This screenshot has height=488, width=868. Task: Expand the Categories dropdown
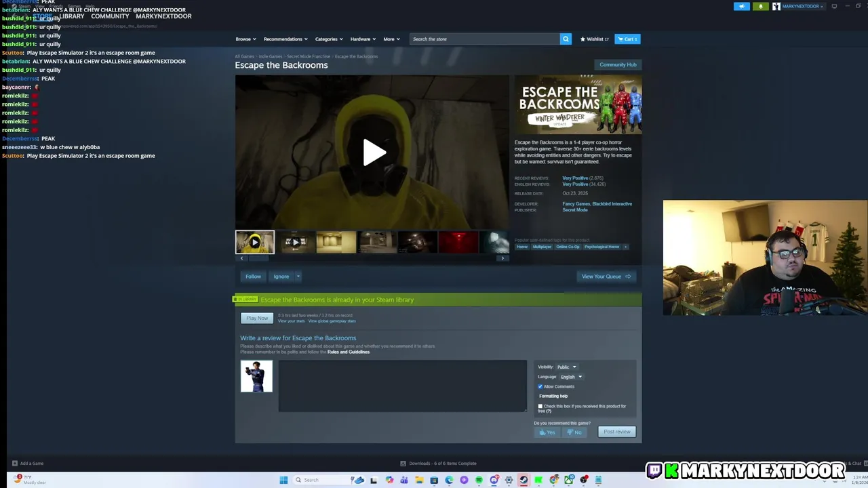click(x=329, y=39)
